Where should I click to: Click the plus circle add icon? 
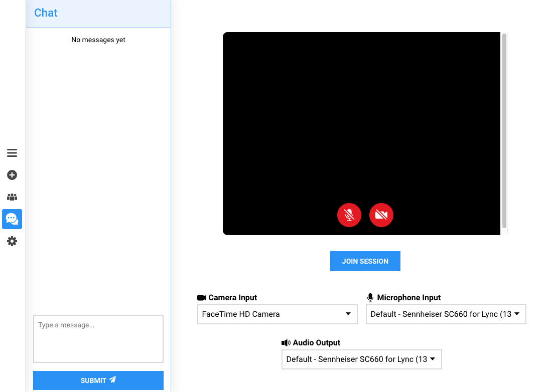(12, 175)
